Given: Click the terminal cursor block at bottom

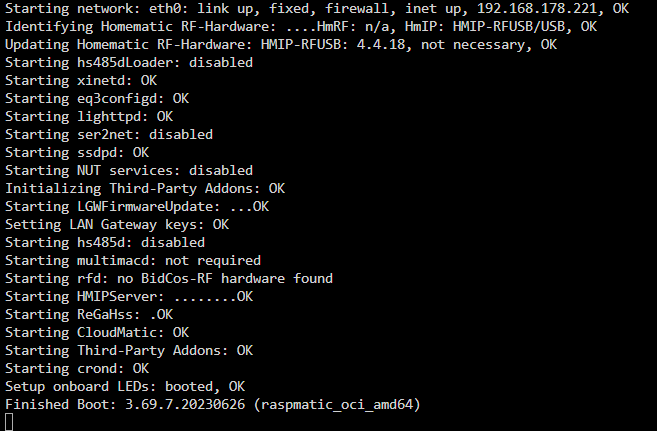Looking at the screenshot, I should point(9,422).
